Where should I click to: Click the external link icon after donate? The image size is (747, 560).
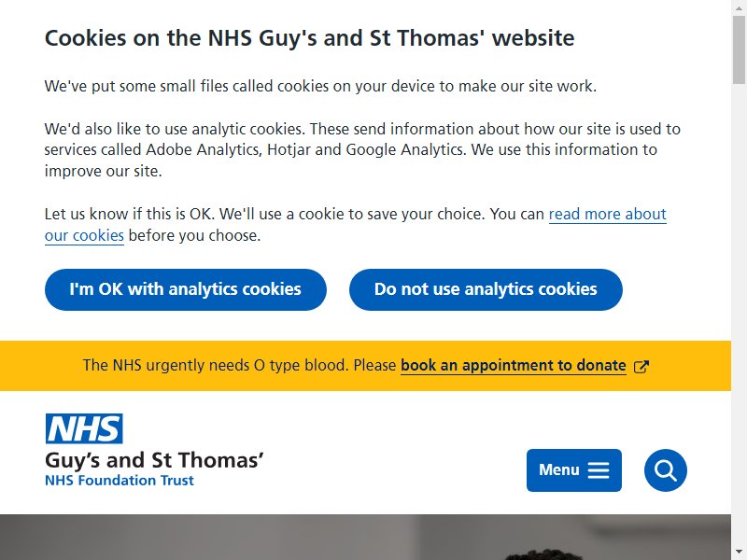[x=641, y=366]
